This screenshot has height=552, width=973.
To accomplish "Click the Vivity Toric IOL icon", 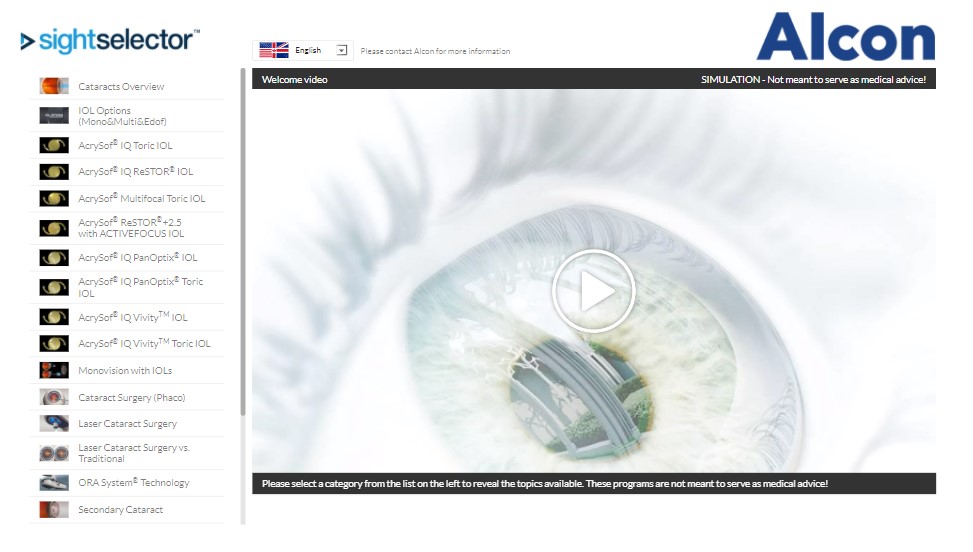I will tap(54, 344).
